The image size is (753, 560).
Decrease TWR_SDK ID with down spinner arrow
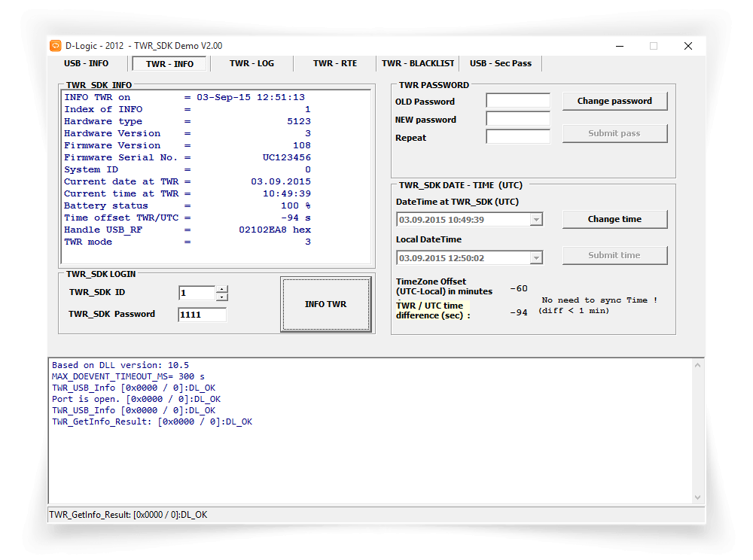pyautogui.click(x=222, y=297)
